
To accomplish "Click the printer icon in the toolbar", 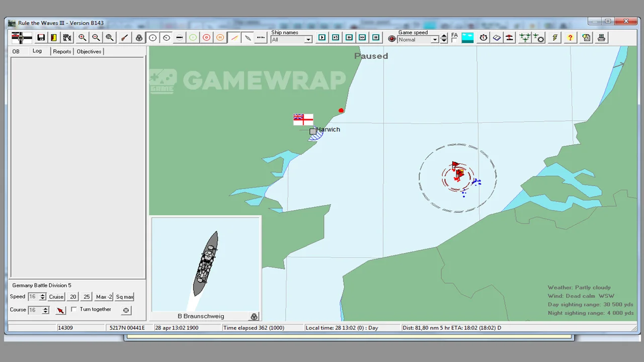I will pos(601,38).
